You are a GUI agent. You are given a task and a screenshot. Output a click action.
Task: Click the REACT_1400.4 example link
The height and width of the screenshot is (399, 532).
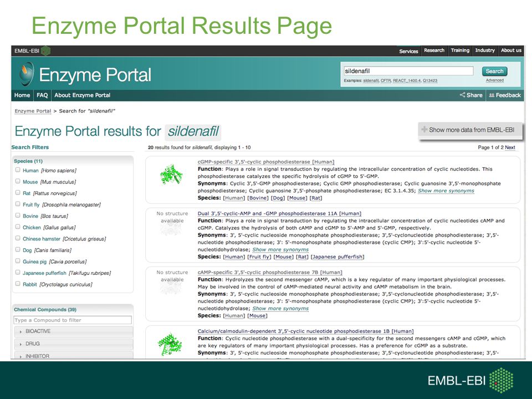pos(407,81)
